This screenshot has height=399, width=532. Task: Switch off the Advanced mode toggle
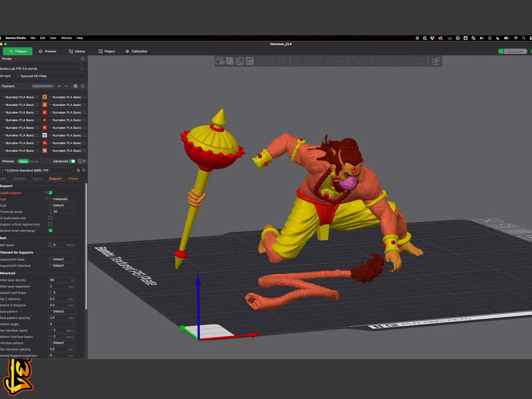72,161
